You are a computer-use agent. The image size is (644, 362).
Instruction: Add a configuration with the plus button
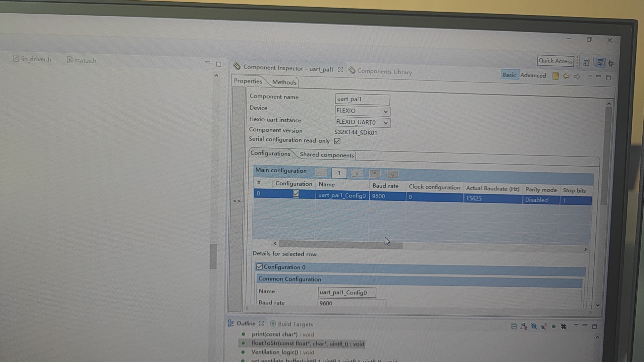coord(357,173)
